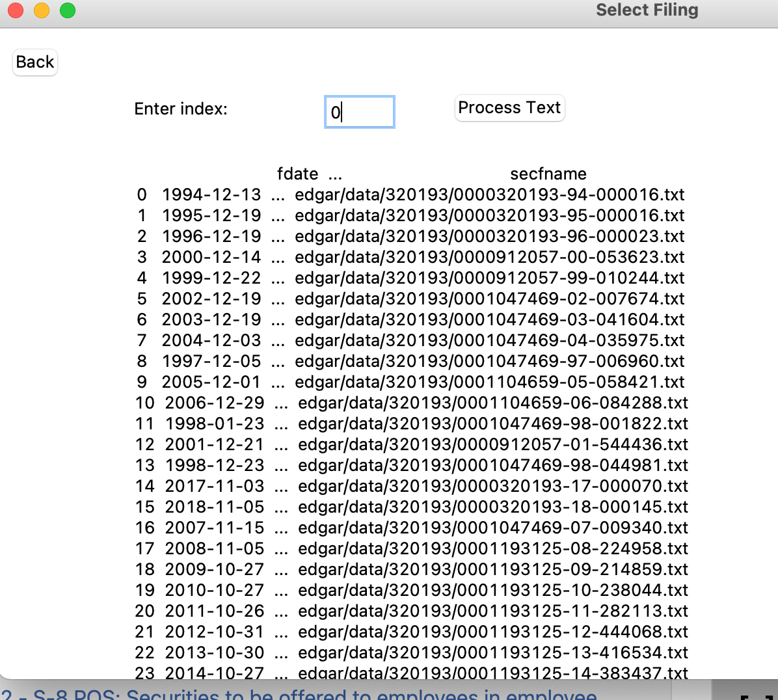Pick filing row 8 dated 1997-12-05
This screenshot has width=778, height=700.
pyautogui.click(x=410, y=361)
